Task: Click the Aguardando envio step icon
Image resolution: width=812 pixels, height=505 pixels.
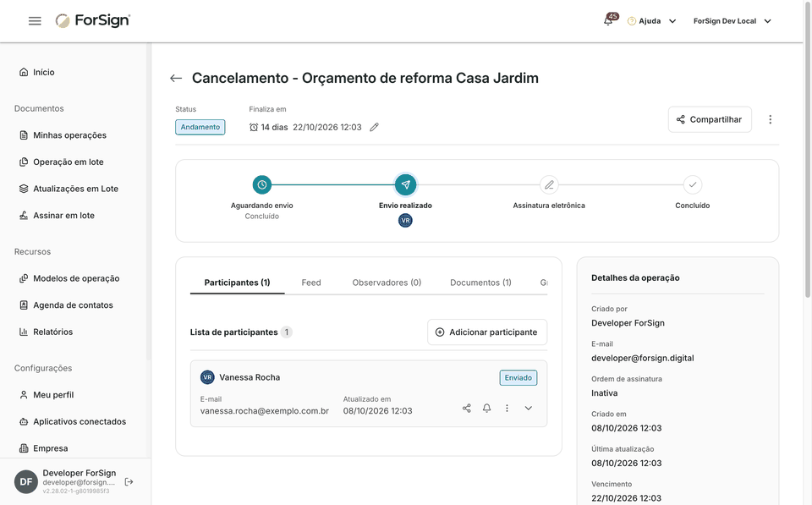Action: point(262,184)
